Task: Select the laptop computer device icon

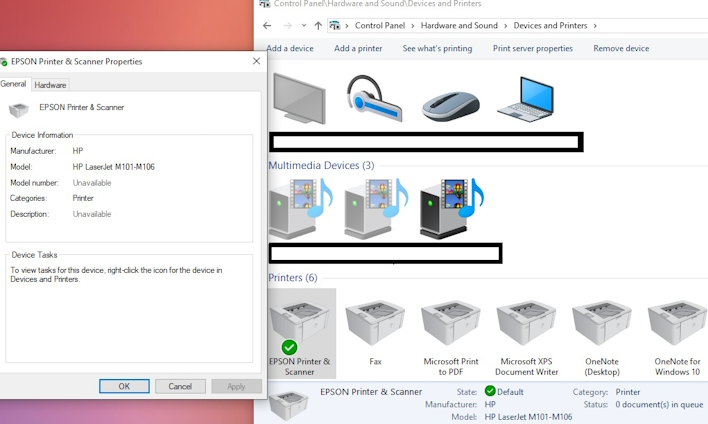Action: tap(526, 99)
